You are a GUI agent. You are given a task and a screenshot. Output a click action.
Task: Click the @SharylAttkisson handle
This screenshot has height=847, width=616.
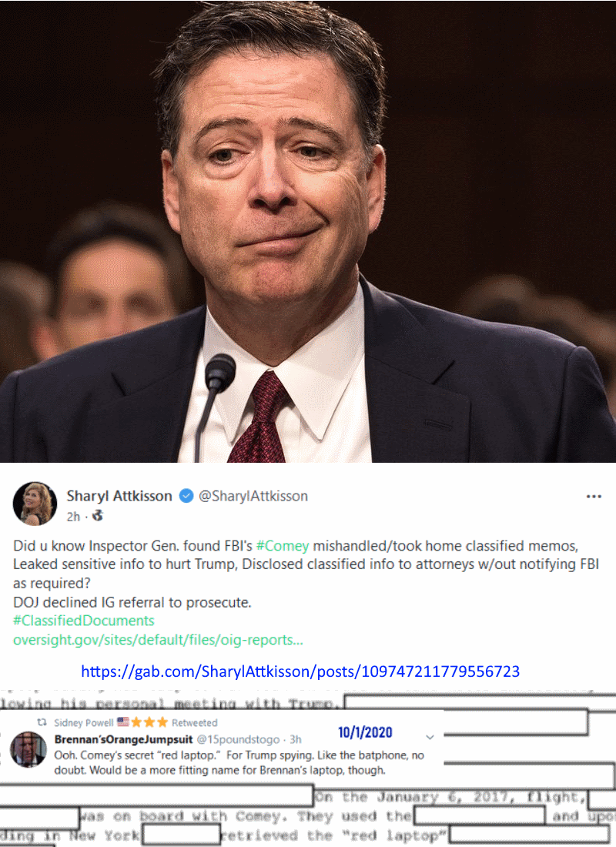[x=253, y=496]
